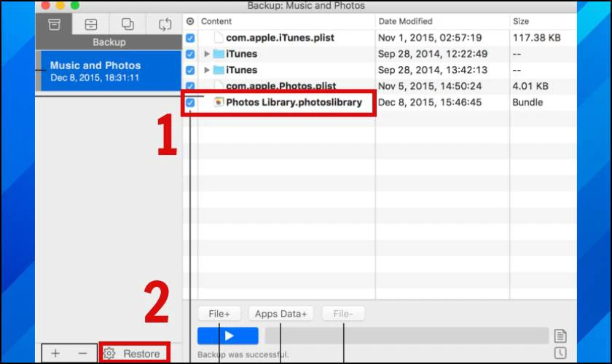Click the Backup was successful status text

(x=243, y=355)
